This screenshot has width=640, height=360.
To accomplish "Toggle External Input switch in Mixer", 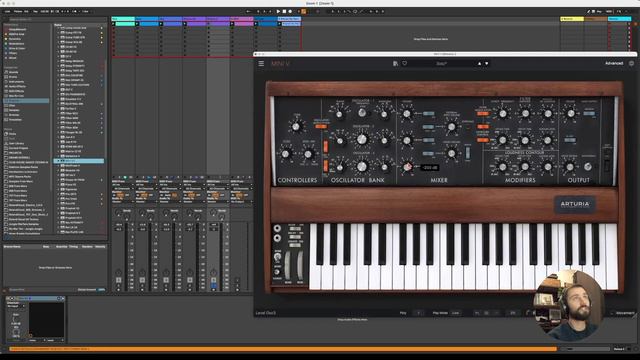I will pyautogui.click(x=428, y=127).
